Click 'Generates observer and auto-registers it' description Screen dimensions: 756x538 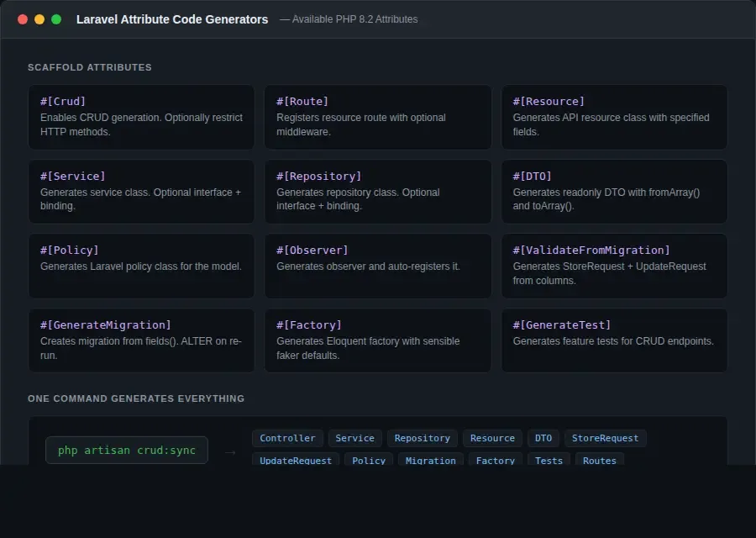point(368,266)
